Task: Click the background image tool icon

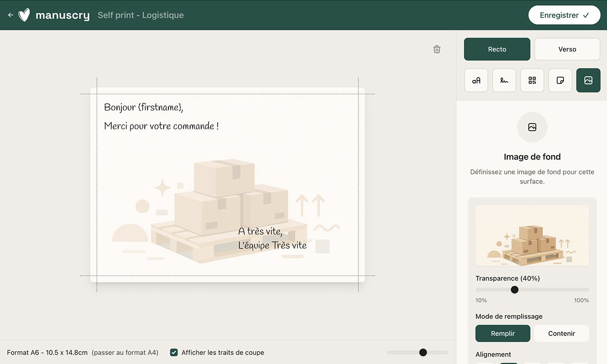Action: tap(588, 80)
